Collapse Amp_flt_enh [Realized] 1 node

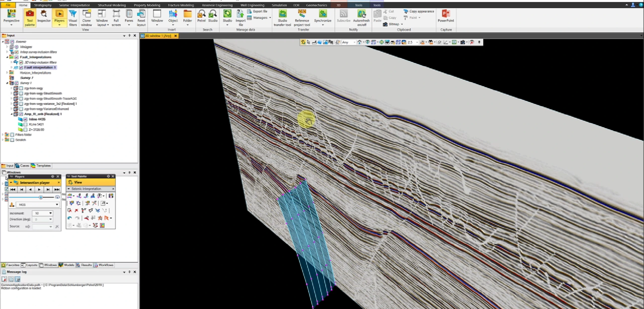click(12, 114)
